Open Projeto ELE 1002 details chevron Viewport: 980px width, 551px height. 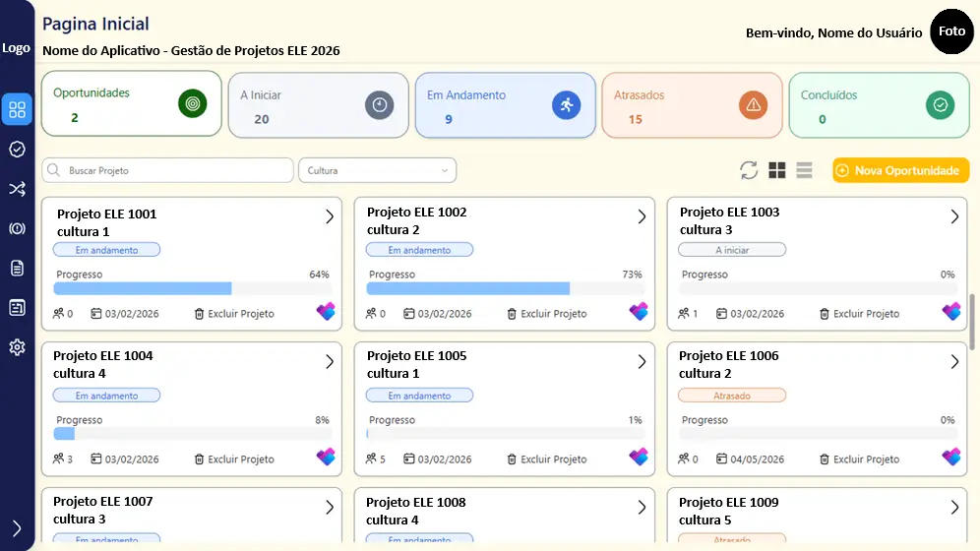tap(642, 216)
